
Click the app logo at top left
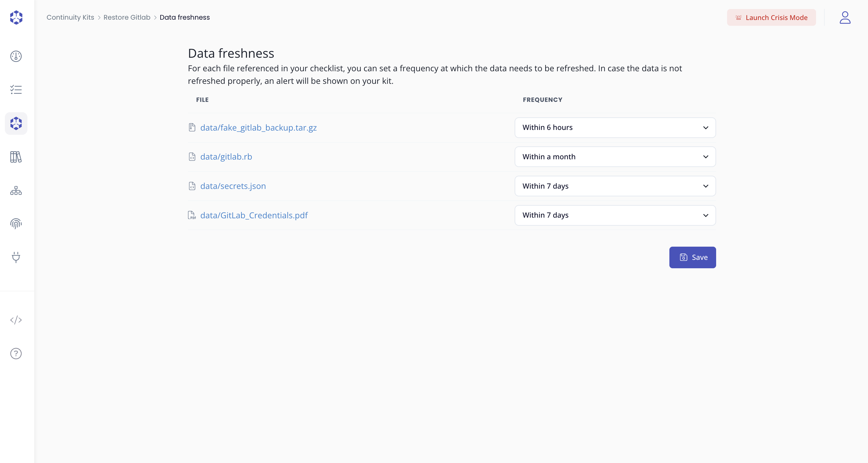coord(16,17)
